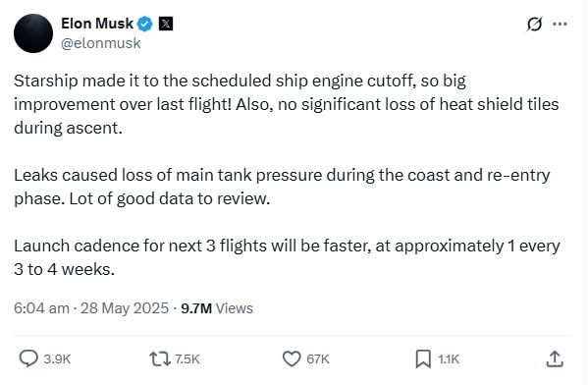The height and width of the screenshot is (385, 588).
Task: Bookmark the post with the bookmark icon
Action: (x=423, y=358)
